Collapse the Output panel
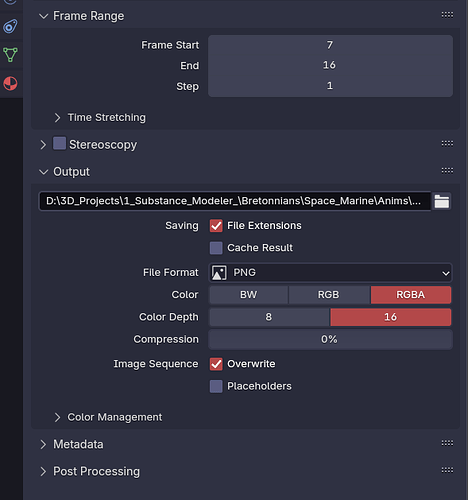Screen dimensions: 468x500 coord(44,172)
